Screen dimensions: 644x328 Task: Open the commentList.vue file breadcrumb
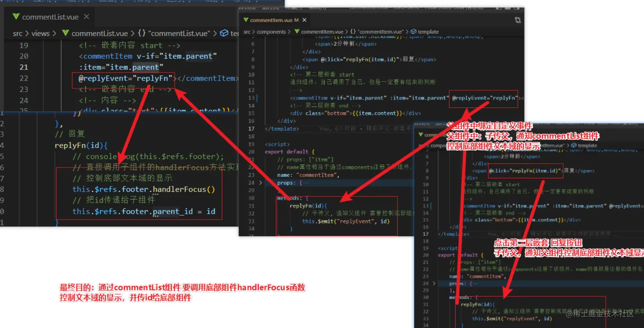coord(99,33)
